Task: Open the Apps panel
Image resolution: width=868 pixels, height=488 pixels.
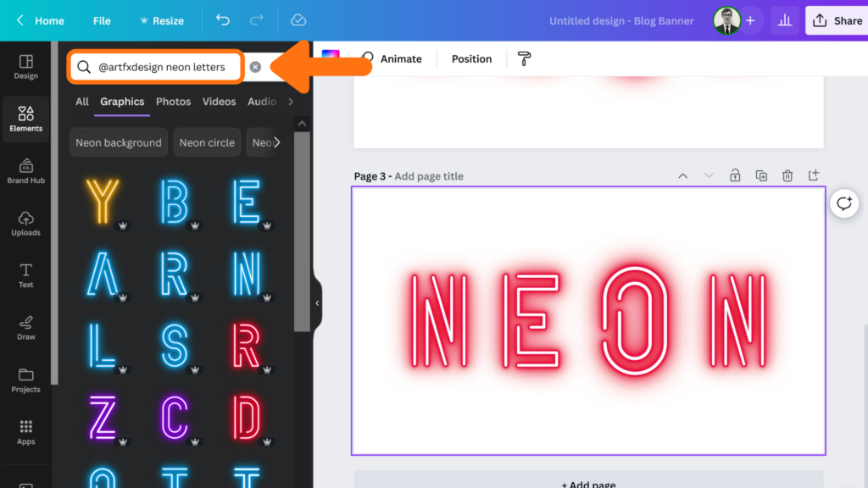Action: 25,432
